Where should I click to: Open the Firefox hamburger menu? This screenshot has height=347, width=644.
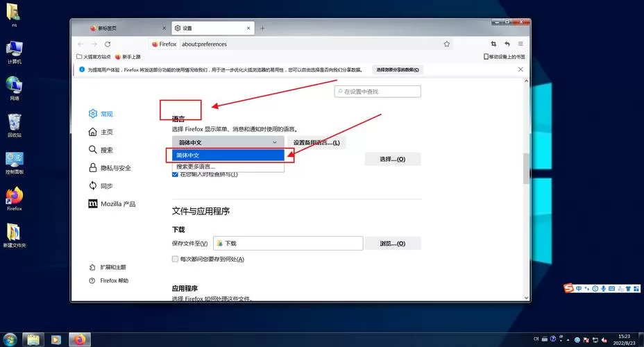[x=520, y=44]
